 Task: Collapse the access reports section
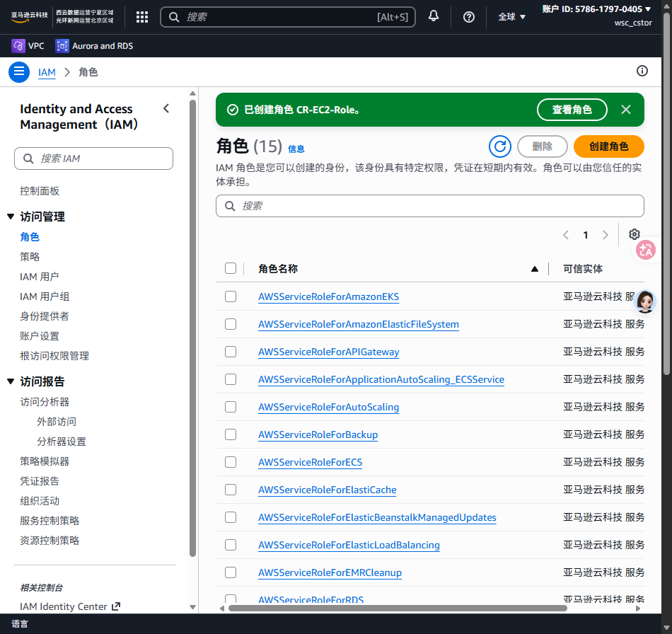tap(11, 381)
